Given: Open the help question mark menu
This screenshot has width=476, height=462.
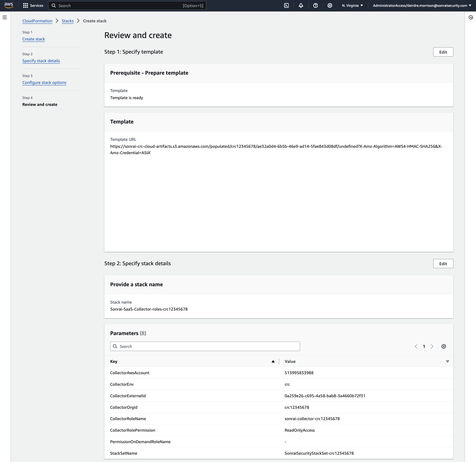Looking at the screenshot, I should click(x=315, y=6).
